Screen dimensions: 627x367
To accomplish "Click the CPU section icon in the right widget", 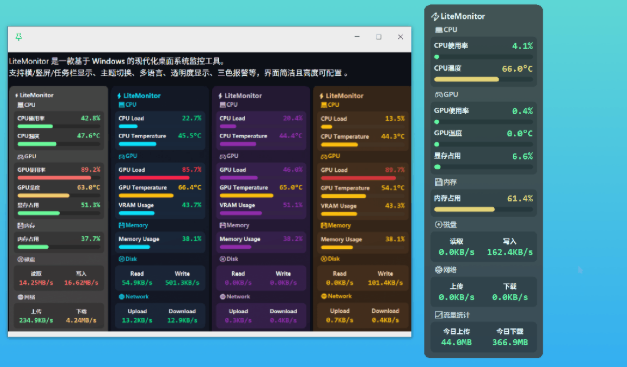I will [x=439, y=30].
